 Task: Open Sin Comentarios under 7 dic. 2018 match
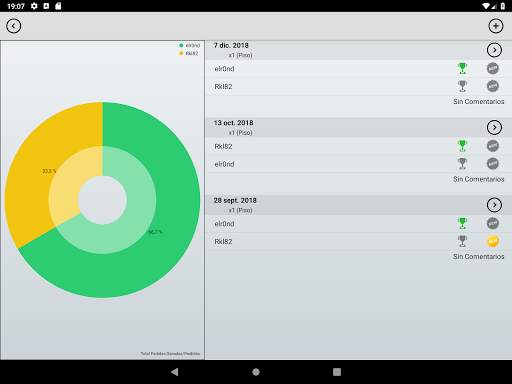pos(478,102)
